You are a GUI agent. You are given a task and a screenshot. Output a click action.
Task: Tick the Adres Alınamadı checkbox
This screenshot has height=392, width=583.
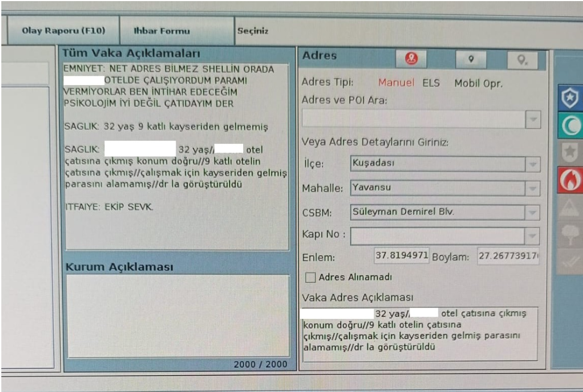[310, 278]
